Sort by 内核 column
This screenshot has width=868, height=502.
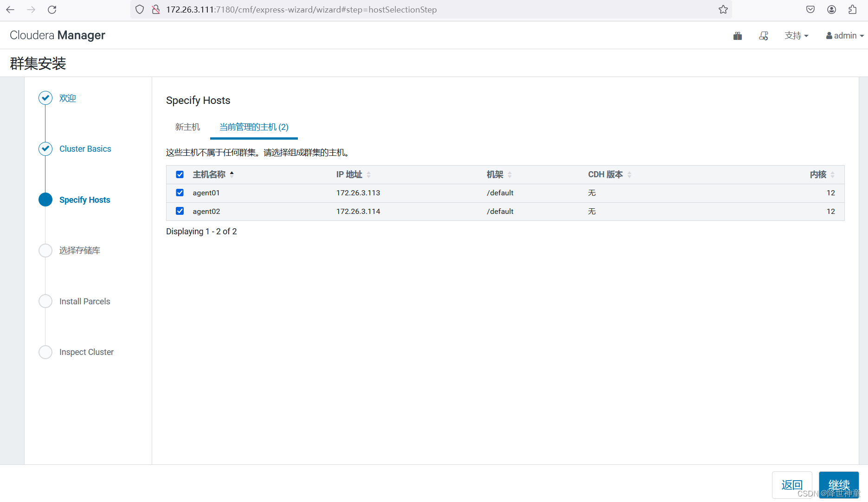[x=822, y=174]
